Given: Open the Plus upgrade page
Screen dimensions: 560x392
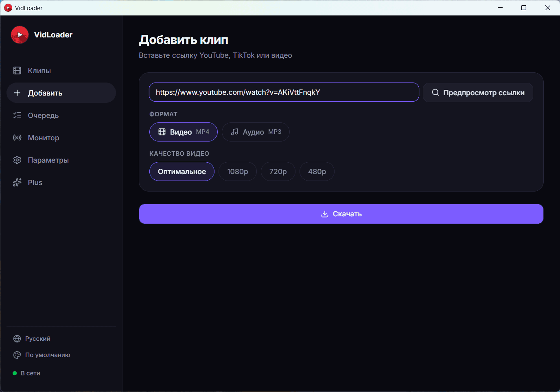Looking at the screenshot, I should 61,182.
